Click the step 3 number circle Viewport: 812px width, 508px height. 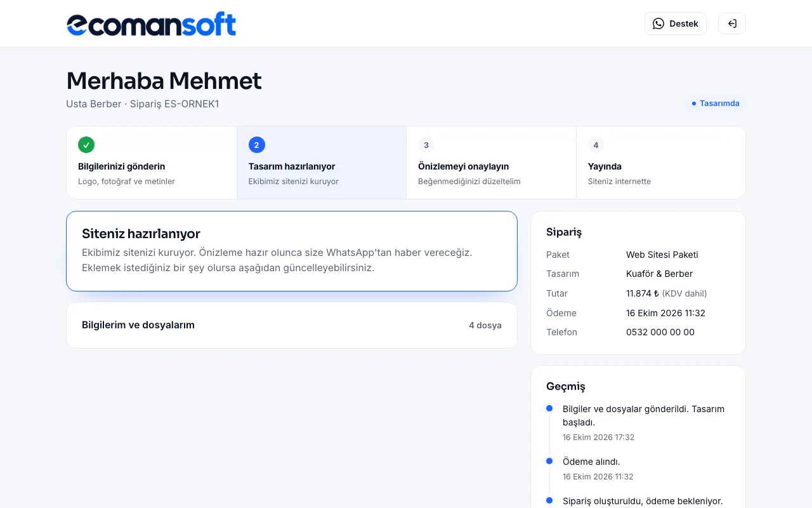pos(426,145)
